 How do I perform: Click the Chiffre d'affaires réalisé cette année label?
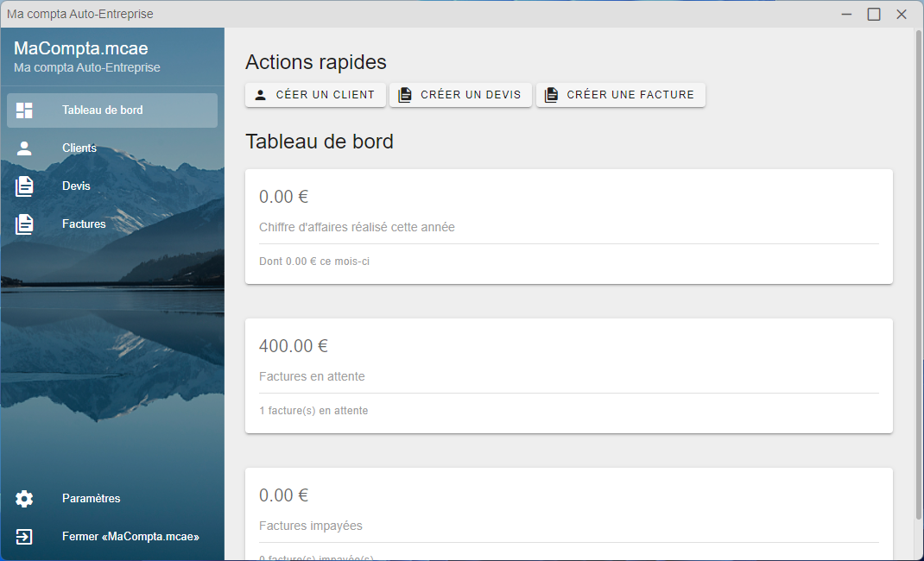358,227
